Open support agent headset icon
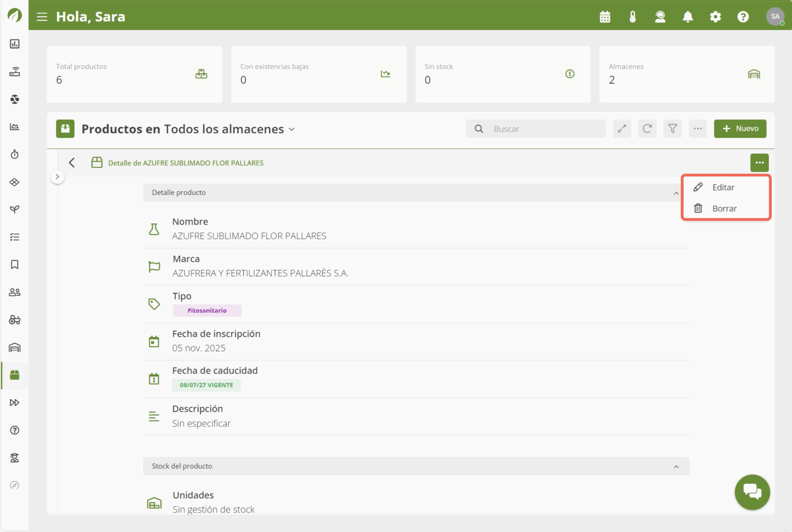 pyautogui.click(x=660, y=17)
